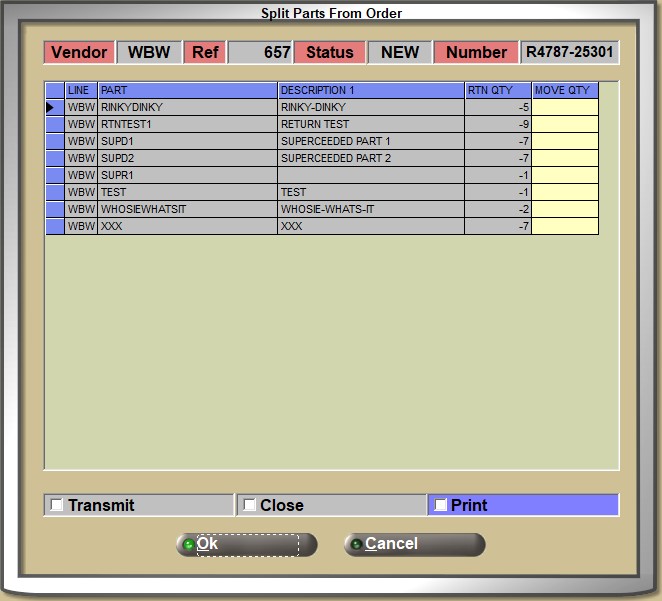Click the MOVE QTY column header
This screenshot has height=601, width=662.
pos(564,90)
